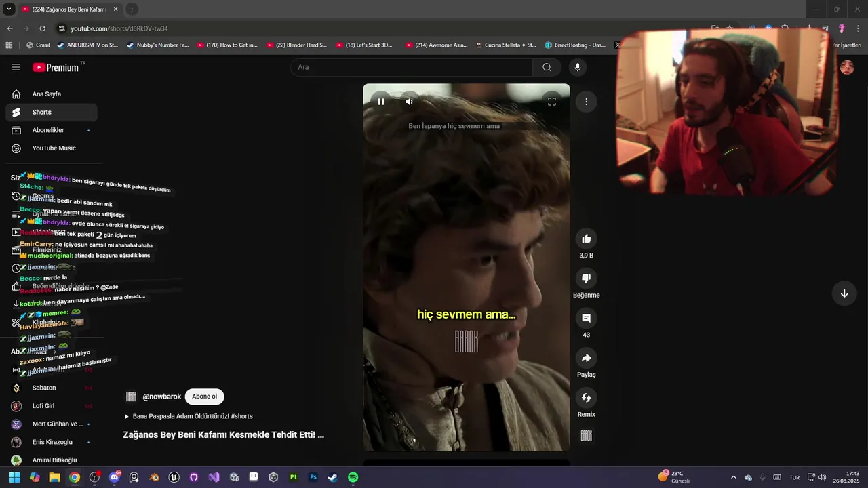Open the Enis Kirazoglu subscription channel
The width and height of the screenshot is (868, 488).
point(52,442)
